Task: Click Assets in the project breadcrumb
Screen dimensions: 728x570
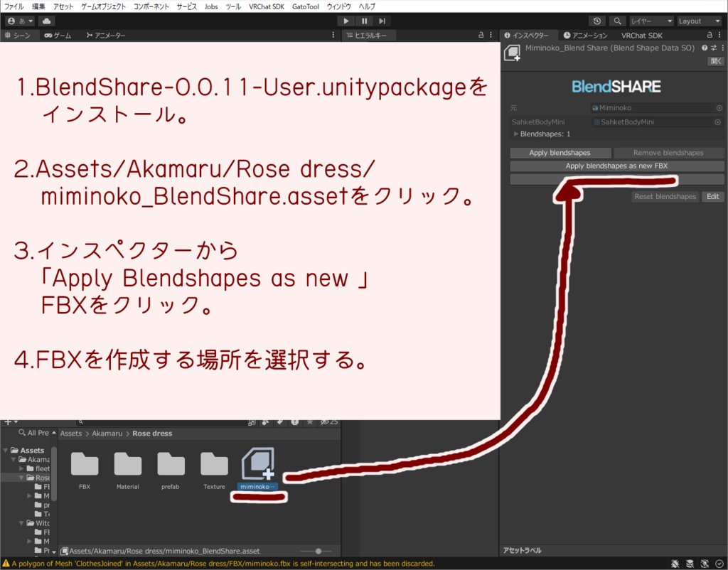Action: pos(71,433)
